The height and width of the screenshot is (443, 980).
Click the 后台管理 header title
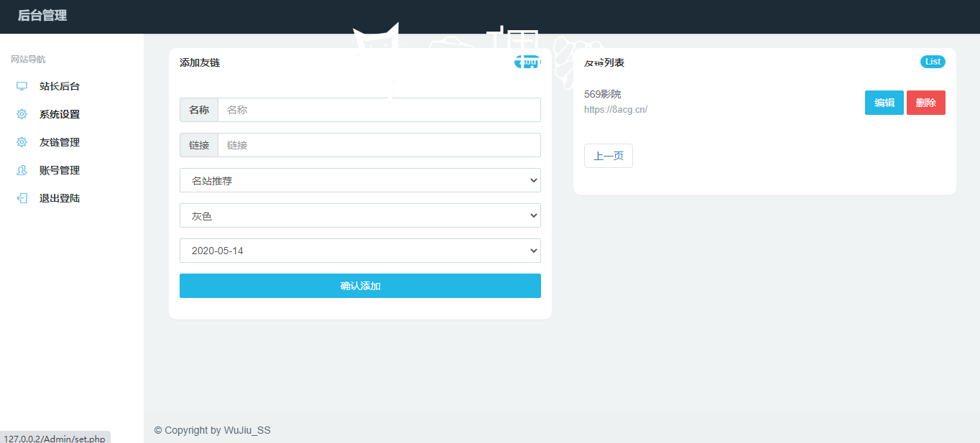42,15
